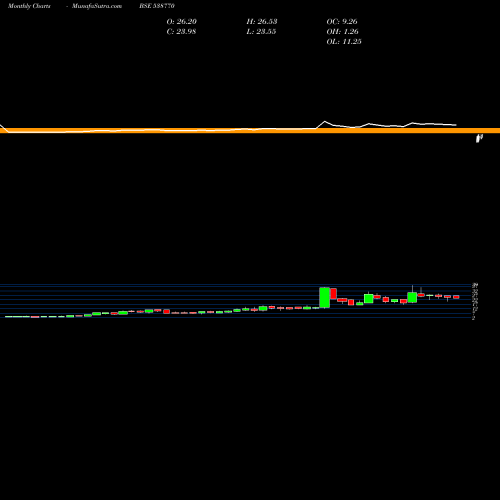Click the 'OH: 1.26' value

343,31
